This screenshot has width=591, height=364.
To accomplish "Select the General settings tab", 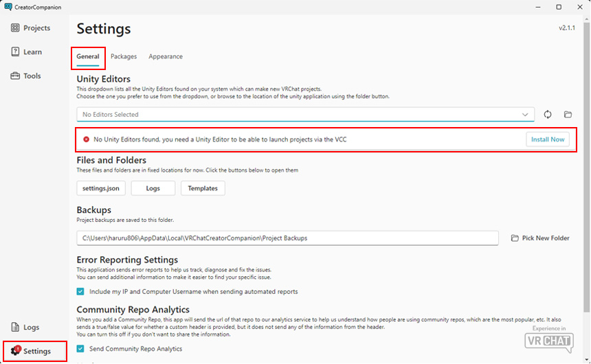I will [x=88, y=56].
